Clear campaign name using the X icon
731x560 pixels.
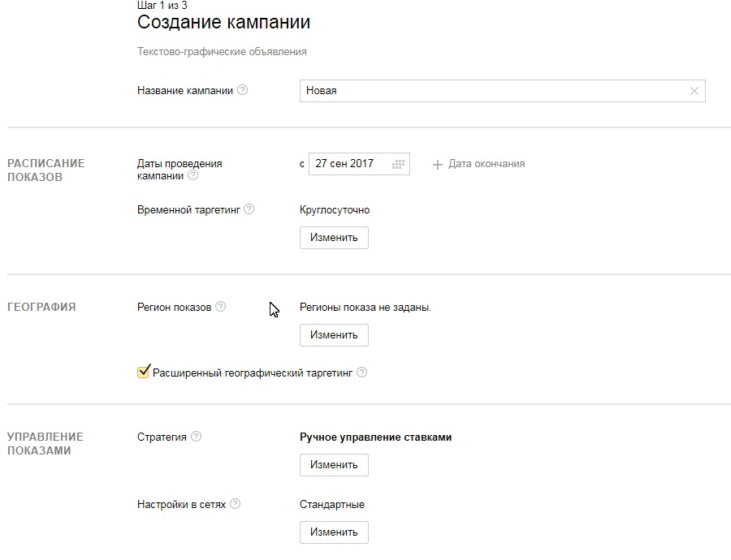(x=694, y=91)
